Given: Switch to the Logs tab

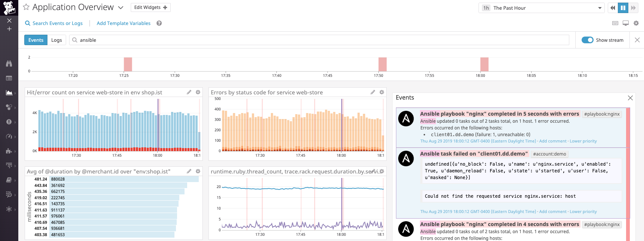Looking at the screenshot, I should pyautogui.click(x=57, y=40).
